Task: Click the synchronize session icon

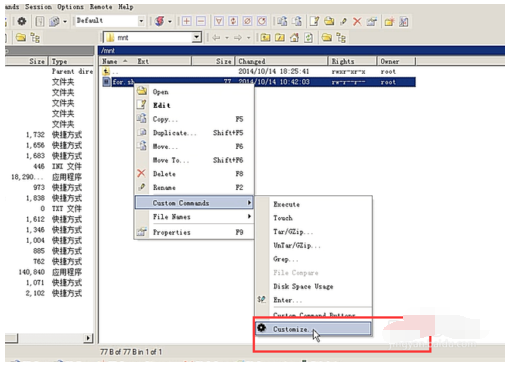Action: tap(160, 22)
